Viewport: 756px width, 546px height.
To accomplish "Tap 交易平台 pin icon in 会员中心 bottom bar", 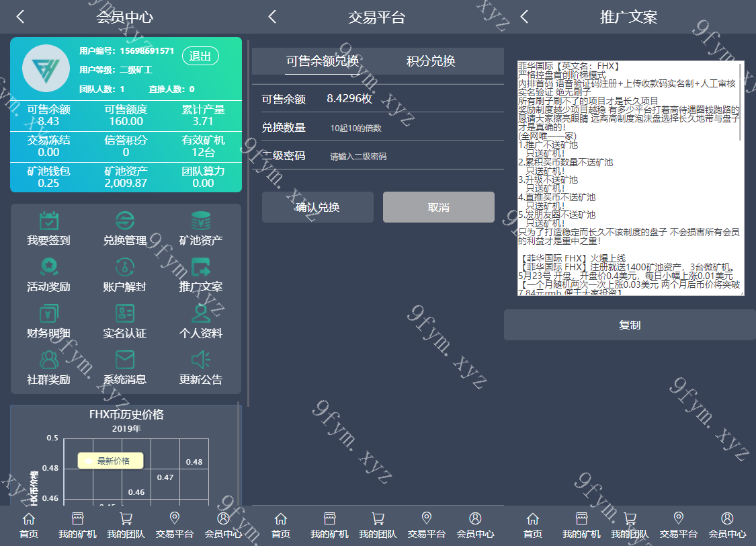I will [x=175, y=518].
